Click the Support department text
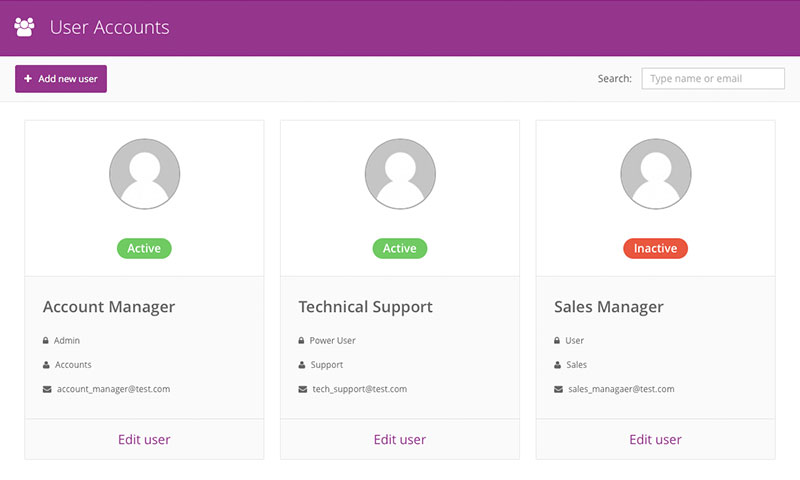The width and height of the screenshot is (800, 480). click(327, 365)
